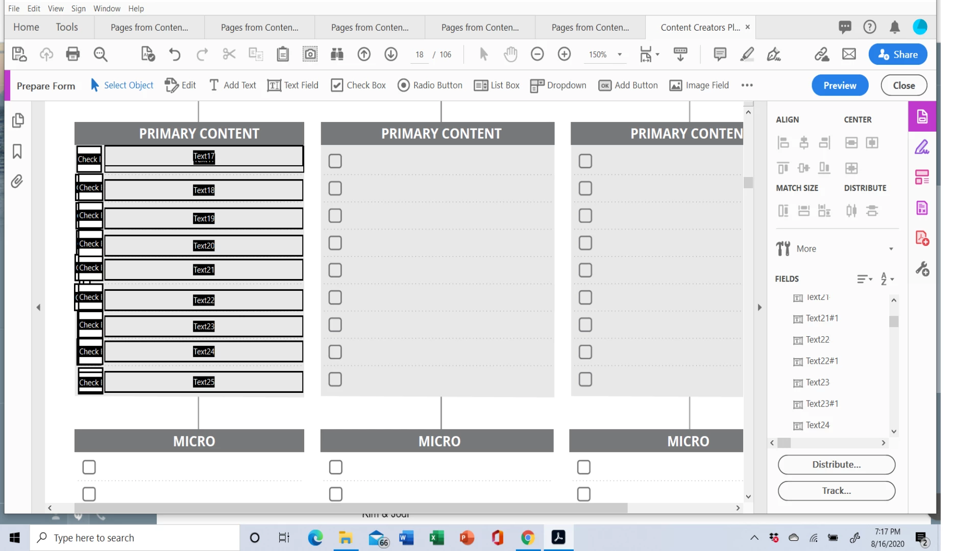The image size is (980, 551).
Task: Open Page Thumbnails panel in left sidebar
Action: (x=17, y=120)
